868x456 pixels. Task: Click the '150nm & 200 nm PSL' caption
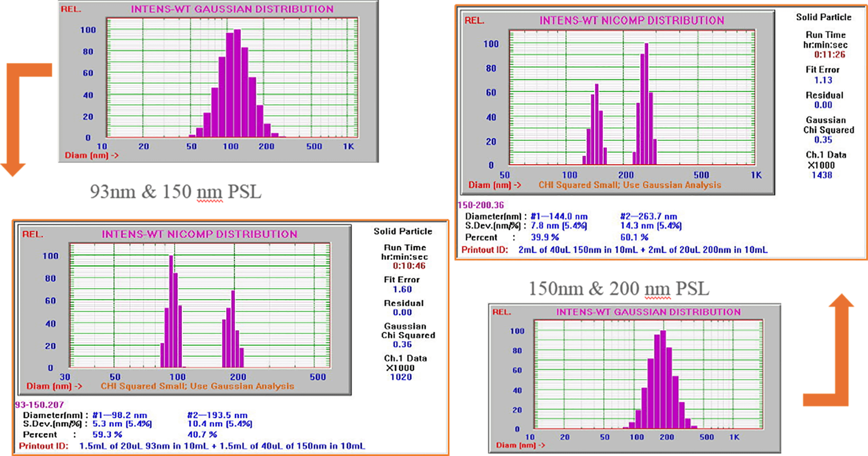pos(619,289)
